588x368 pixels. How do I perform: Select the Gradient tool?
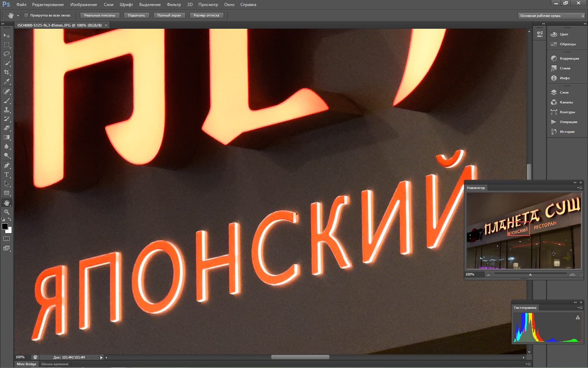(x=7, y=137)
